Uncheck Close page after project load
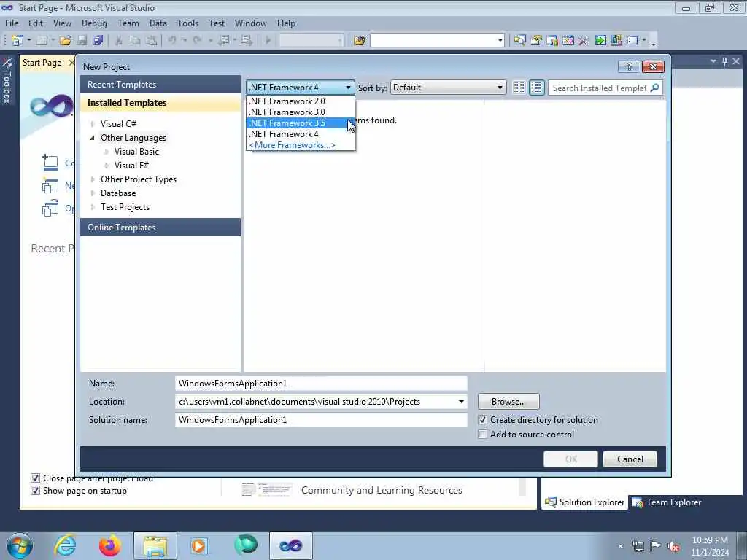Viewport: 747px width, 560px height. point(35,478)
